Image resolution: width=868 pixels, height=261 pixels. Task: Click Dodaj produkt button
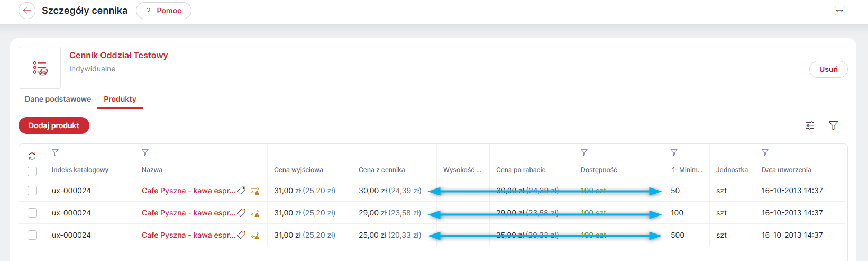[54, 125]
